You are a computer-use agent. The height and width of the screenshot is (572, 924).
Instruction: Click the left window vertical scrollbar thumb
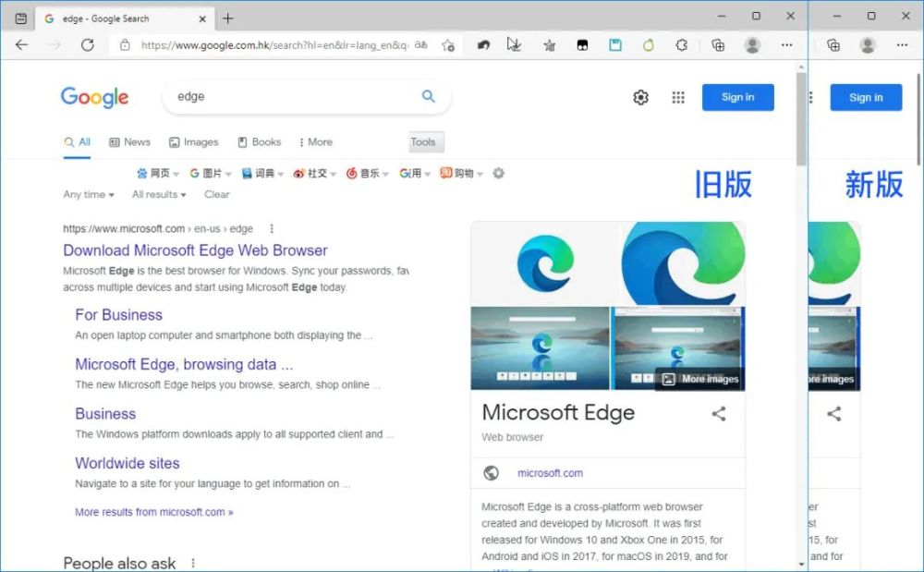[801, 119]
